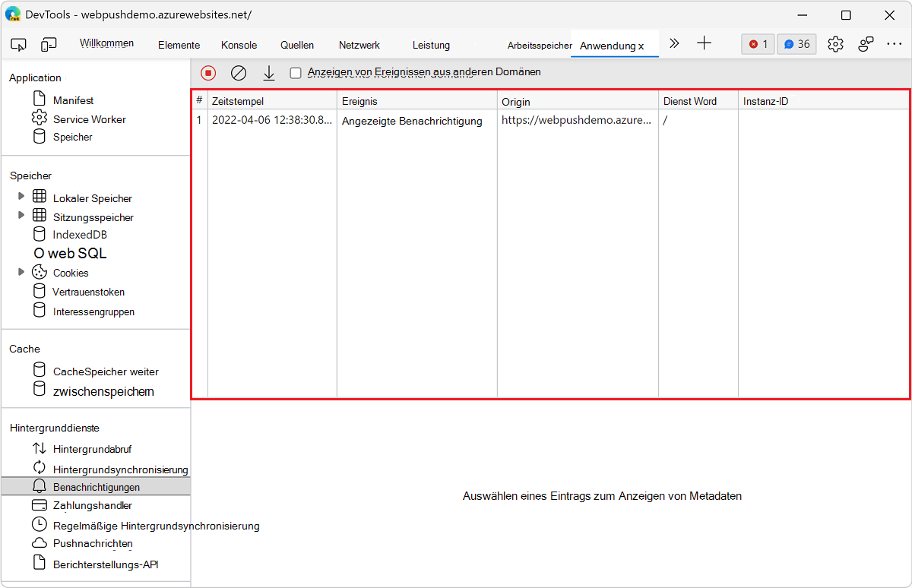Viewport: 912px width, 588px height.
Task: Toggle device emulation mode icon
Action: click(x=49, y=45)
